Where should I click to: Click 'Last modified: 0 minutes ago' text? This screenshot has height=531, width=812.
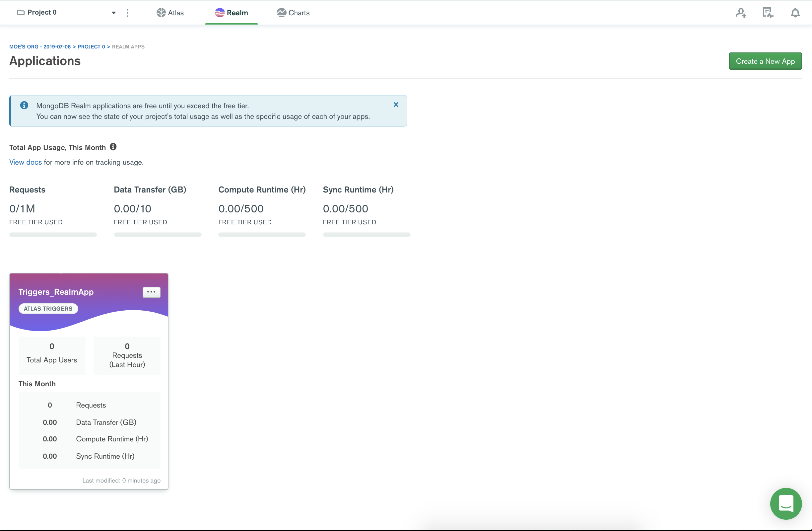(x=121, y=481)
